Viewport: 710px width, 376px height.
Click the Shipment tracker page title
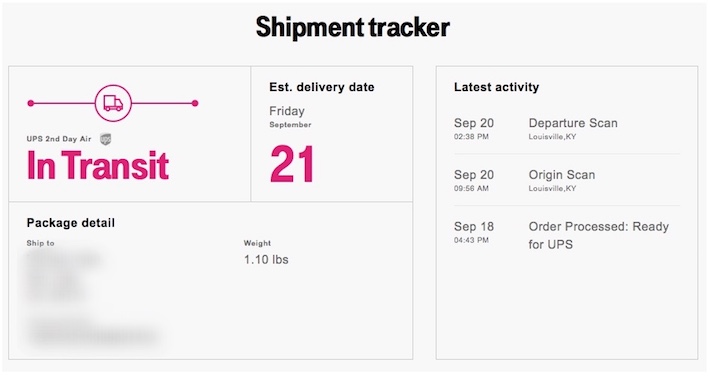[x=352, y=27]
